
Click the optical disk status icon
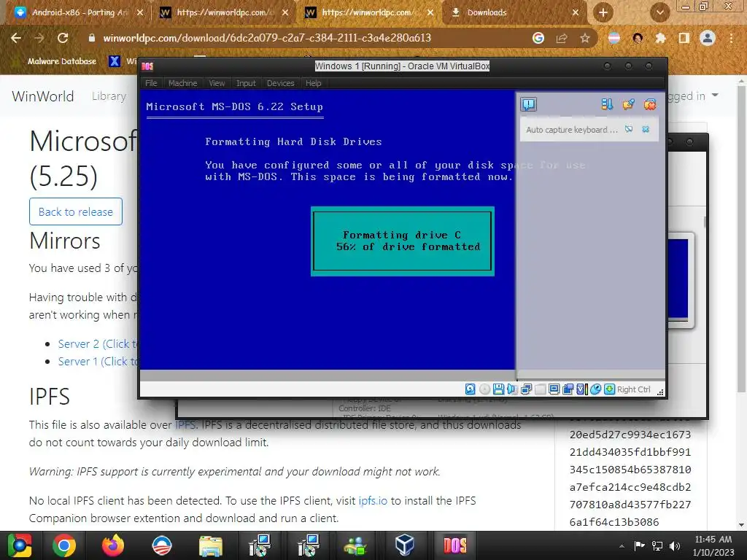coord(484,389)
